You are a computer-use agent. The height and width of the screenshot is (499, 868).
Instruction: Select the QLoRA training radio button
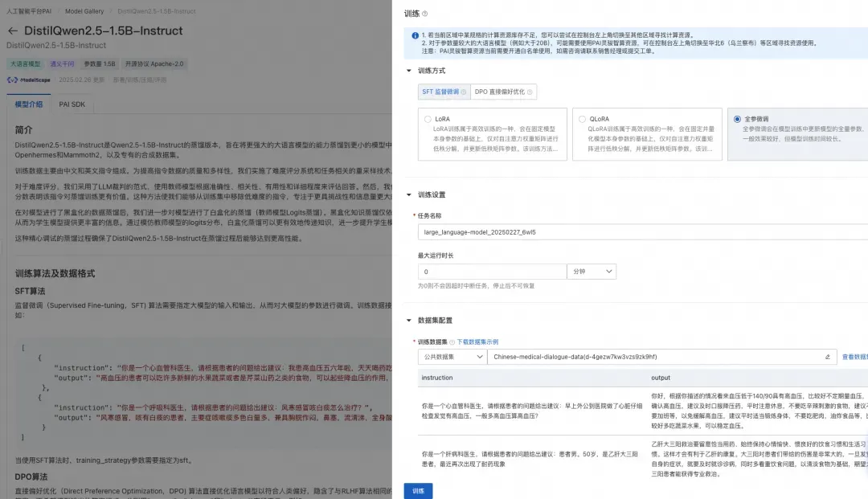tap(582, 120)
